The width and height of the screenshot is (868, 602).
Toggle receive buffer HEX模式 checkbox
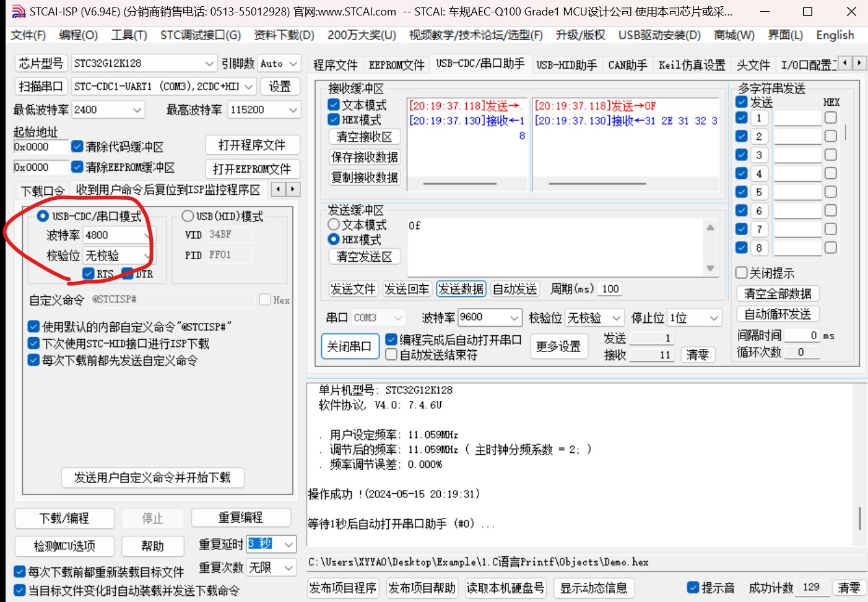334,119
